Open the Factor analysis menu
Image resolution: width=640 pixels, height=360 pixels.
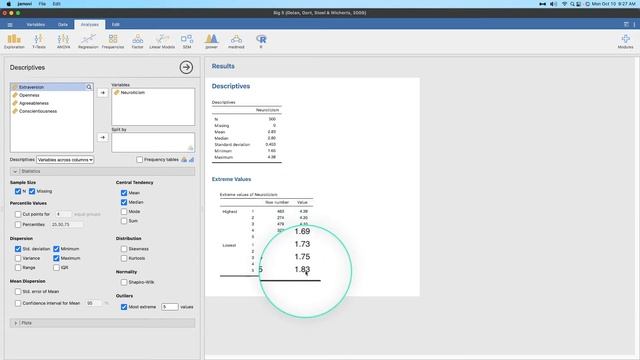pyautogui.click(x=138, y=42)
